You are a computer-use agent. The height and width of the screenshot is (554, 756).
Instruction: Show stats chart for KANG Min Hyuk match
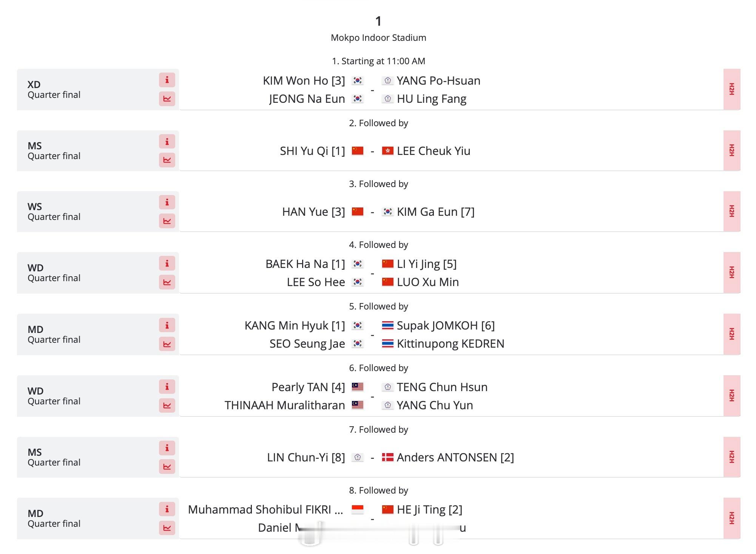(x=167, y=344)
